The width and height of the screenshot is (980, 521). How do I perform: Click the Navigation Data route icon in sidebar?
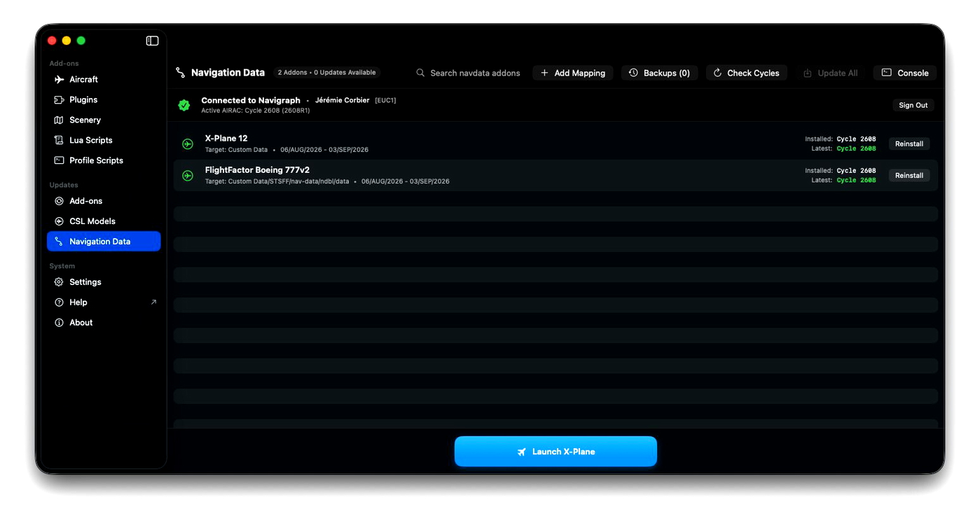60,242
